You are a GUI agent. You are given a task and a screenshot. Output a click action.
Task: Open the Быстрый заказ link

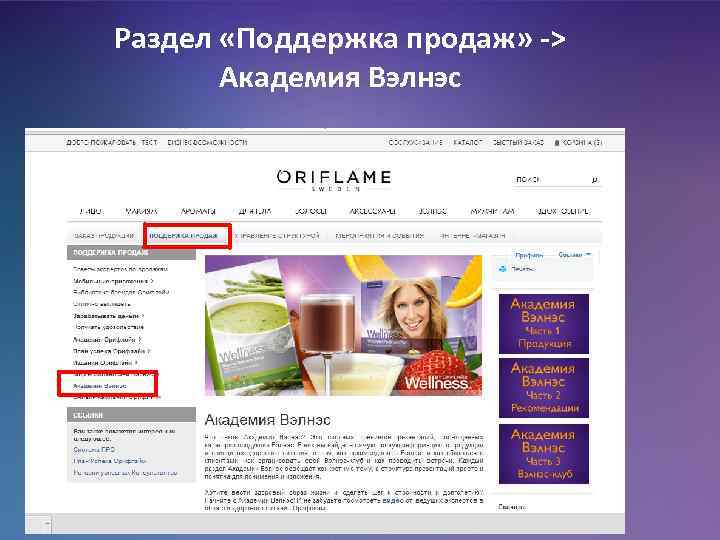(x=518, y=142)
